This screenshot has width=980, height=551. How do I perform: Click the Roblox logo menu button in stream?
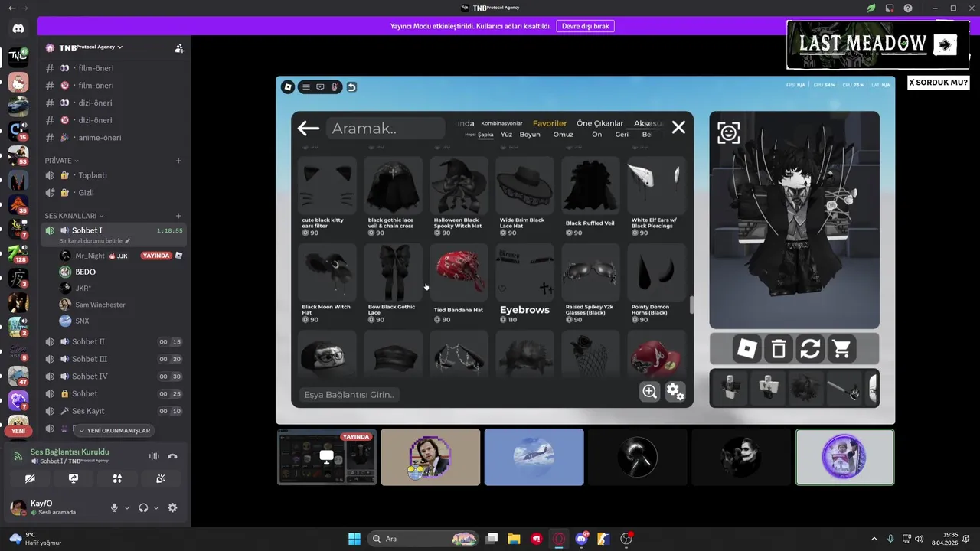pos(288,87)
